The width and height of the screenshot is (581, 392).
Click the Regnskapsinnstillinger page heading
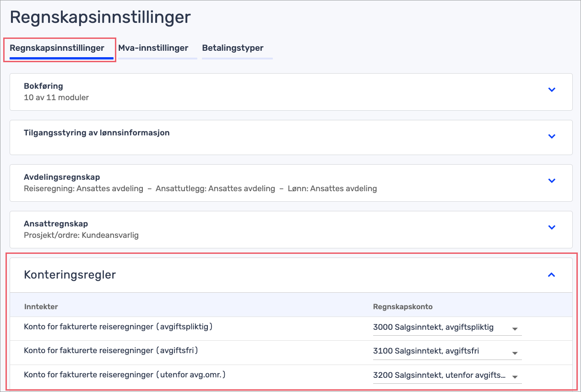pyautogui.click(x=99, y=17)
